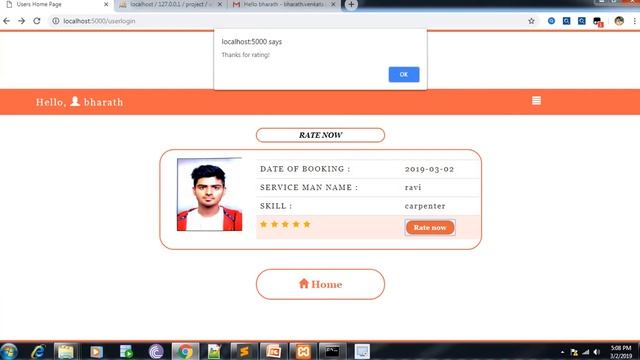
Task: Open the hamburger menu in orange header
Action: (x=536, y=100)
